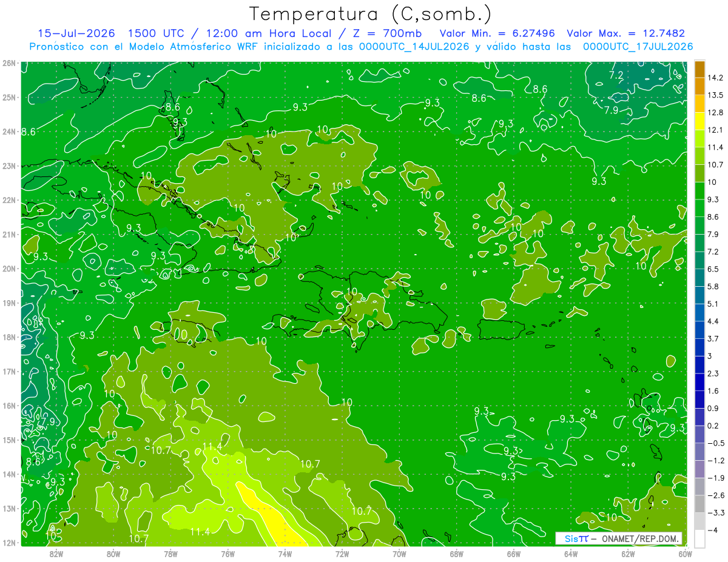Click the colorbar label "-1.9"
The width and height of the screenshot is (728, 562).
point(716,478)
